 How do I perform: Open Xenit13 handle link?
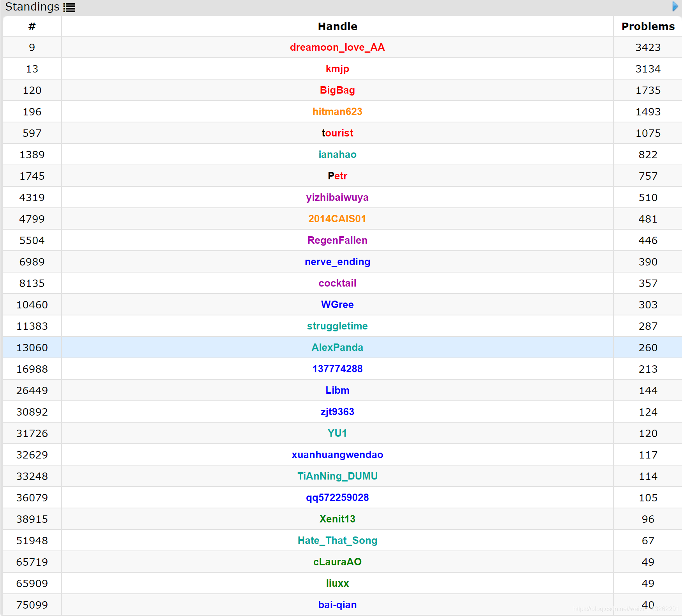337,519
